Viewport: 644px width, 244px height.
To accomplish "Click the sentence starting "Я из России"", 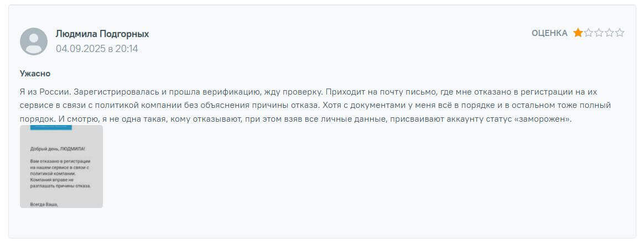I will point(45,91).
